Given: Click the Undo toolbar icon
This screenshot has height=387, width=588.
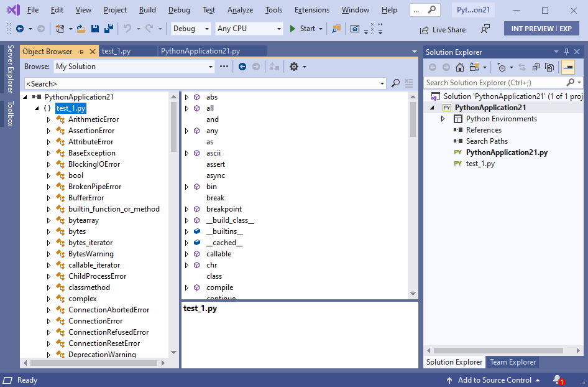Looking at the screenshot, I should tap(127, 29).
